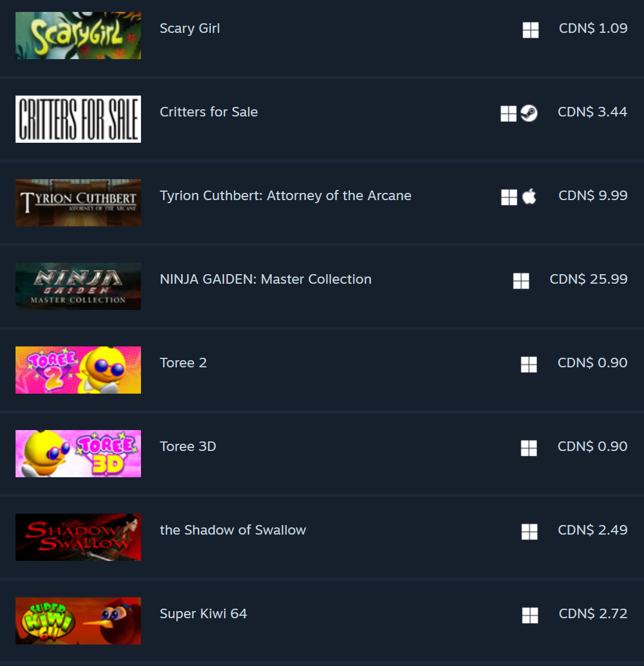Screen dimensions: 644x666
Task: Open Tyrion Cuthbert: Attorney of the Arcane title
Action: pos(286,196)
